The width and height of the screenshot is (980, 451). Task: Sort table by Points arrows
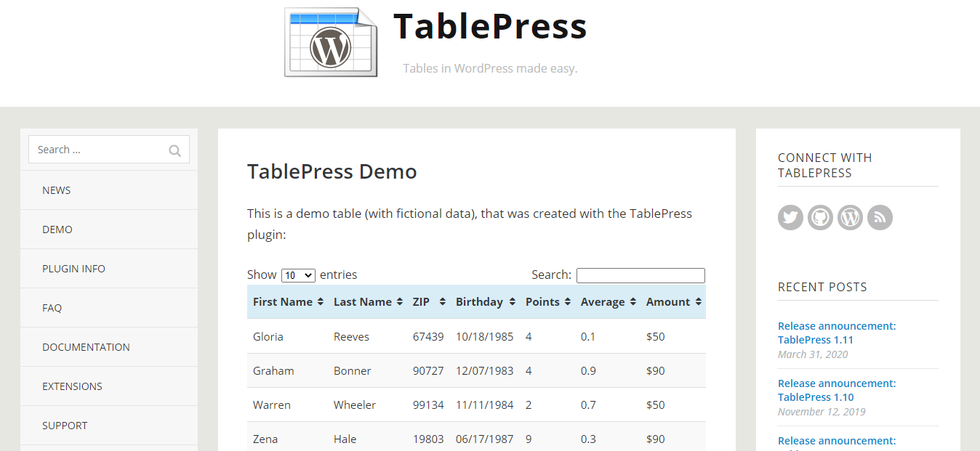coord(567,302)
